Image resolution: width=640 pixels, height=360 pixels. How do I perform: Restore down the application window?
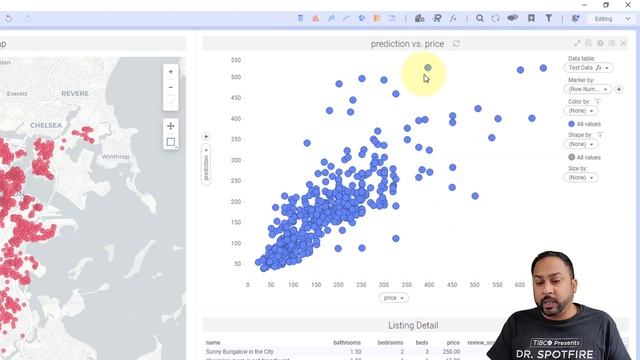606,5
